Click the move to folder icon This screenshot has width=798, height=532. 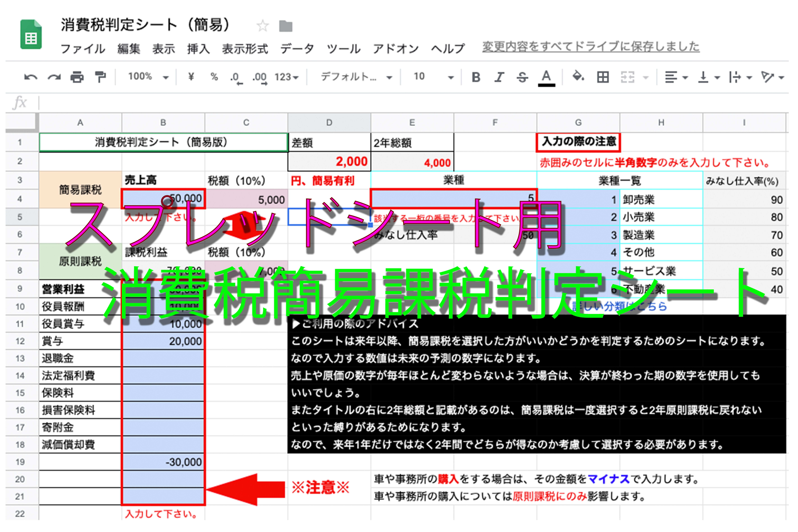coord(286,26)
